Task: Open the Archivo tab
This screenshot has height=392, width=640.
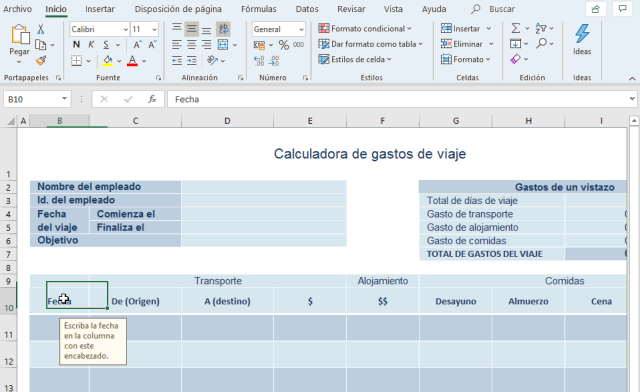Action: pos(17,9)
